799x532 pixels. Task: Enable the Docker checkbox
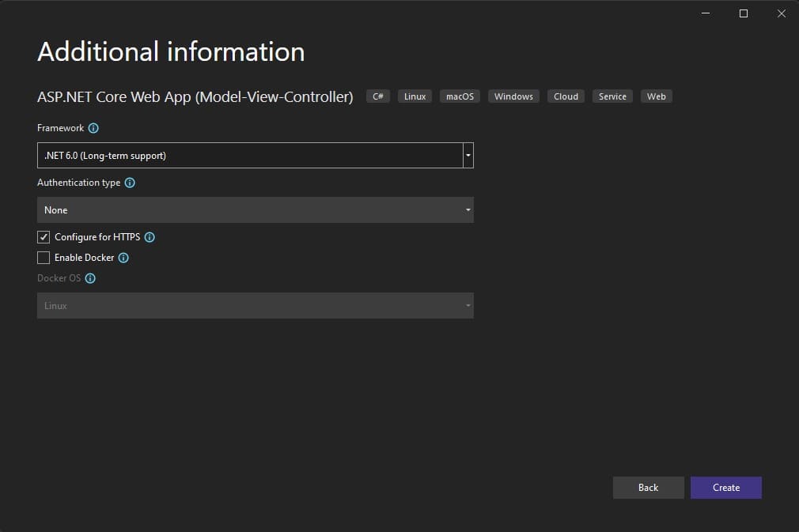point(44,258)
